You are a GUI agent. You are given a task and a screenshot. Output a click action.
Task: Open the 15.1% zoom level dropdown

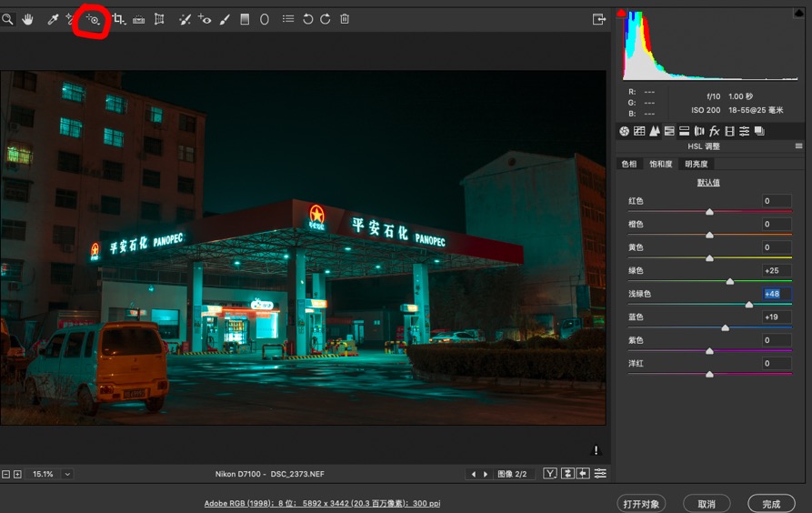[67, 474]
